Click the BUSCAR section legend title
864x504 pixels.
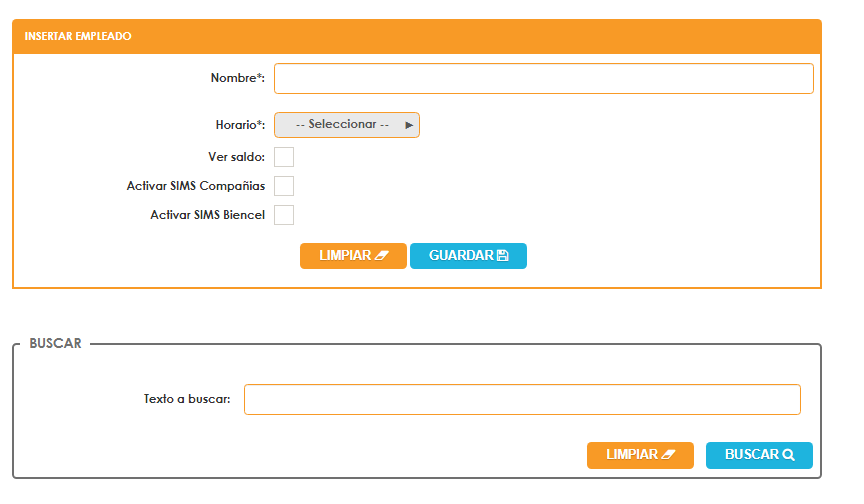pos(55,343)
